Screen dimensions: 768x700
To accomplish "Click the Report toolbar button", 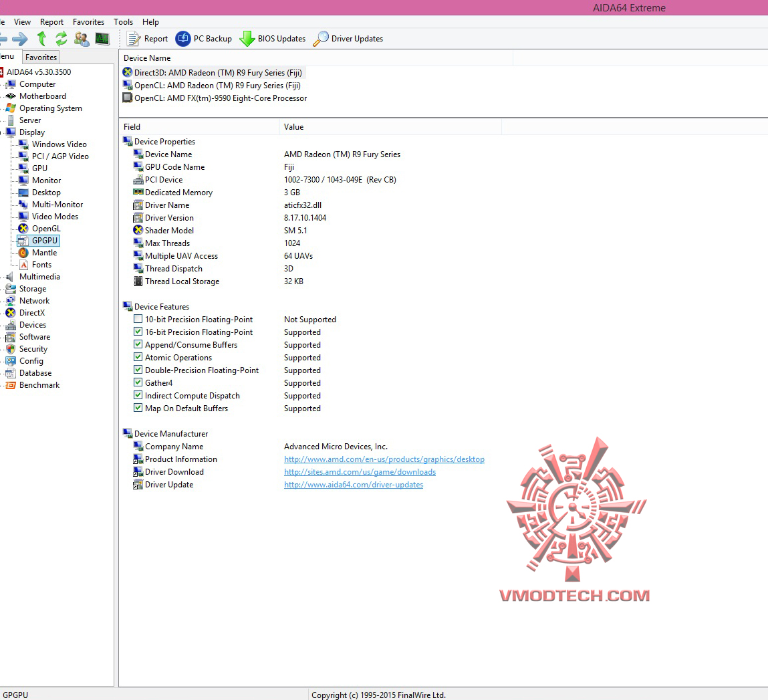I will [x=148, y=39].
